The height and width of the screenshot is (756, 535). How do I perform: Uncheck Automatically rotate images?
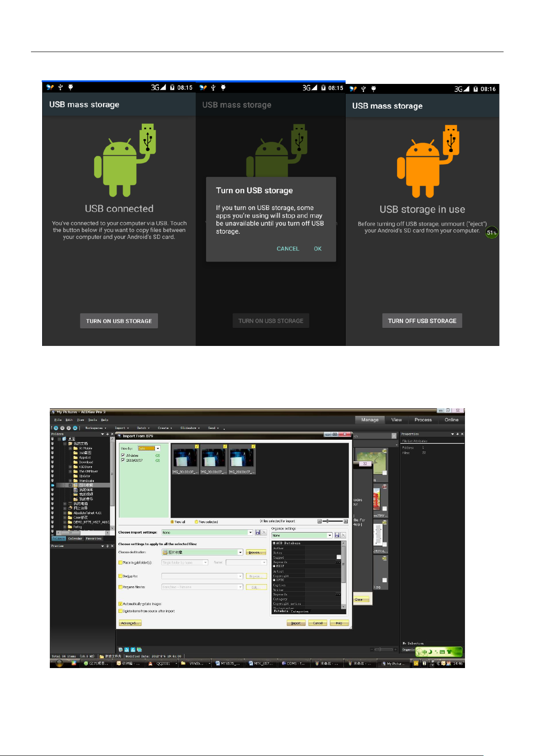[x=120, y=604]
